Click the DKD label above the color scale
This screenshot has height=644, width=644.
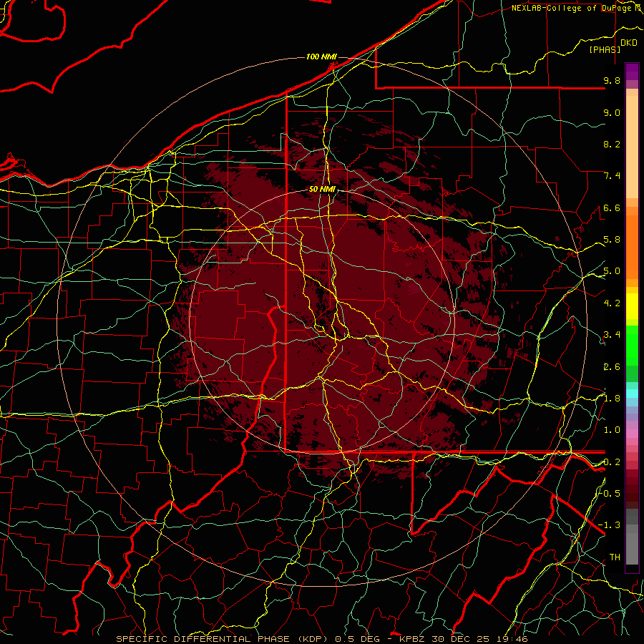point(629,43)
